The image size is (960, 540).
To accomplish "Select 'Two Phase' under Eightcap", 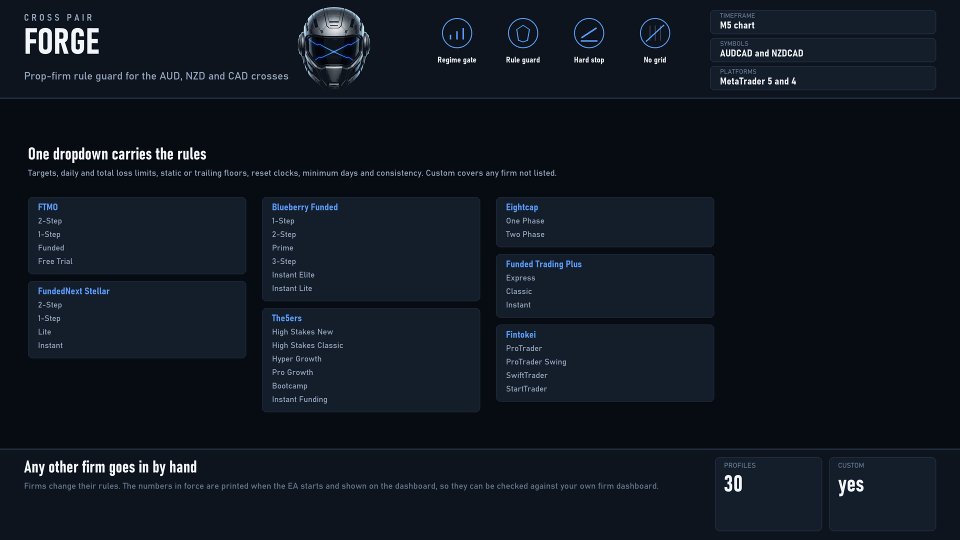I will (525, 234).
